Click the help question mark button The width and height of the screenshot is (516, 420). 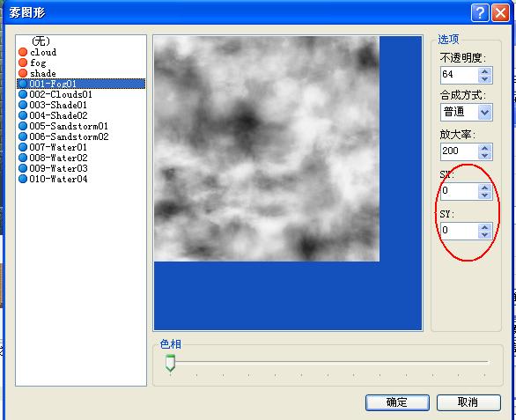coord(480,13)
